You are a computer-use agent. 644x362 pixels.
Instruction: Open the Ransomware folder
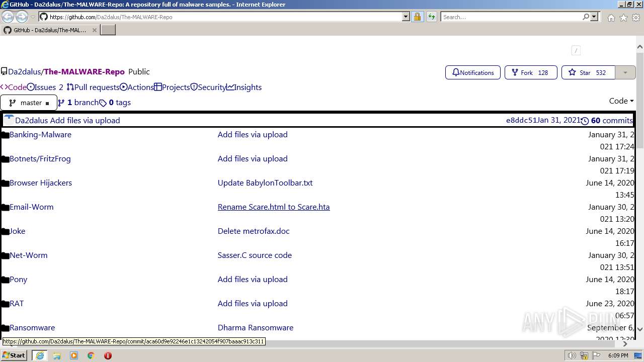point(32,328)
